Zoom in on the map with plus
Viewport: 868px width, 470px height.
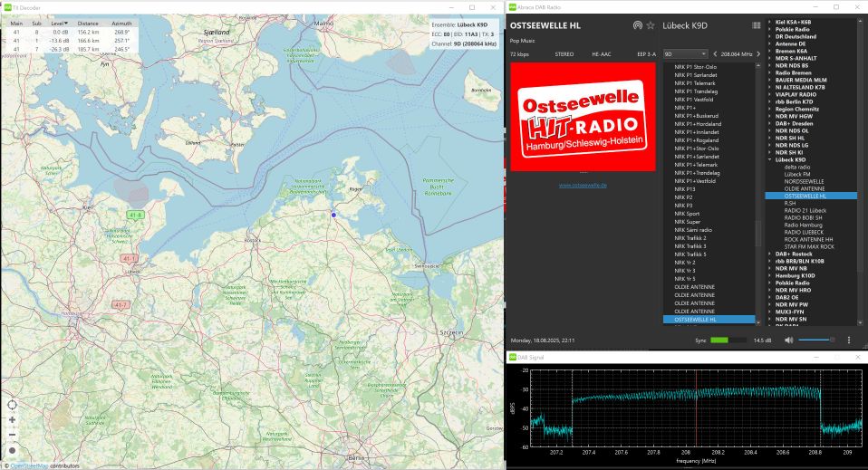[12, 420]
